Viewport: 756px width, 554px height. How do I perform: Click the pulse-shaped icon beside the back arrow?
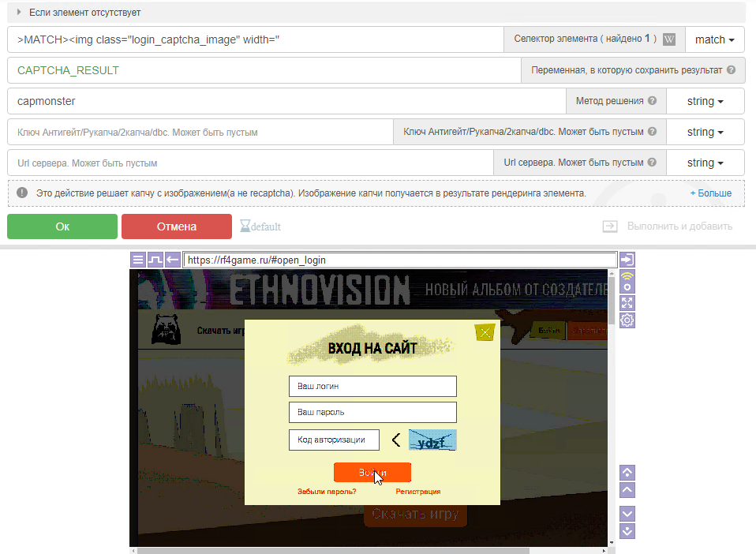click(x=155, y=260)
